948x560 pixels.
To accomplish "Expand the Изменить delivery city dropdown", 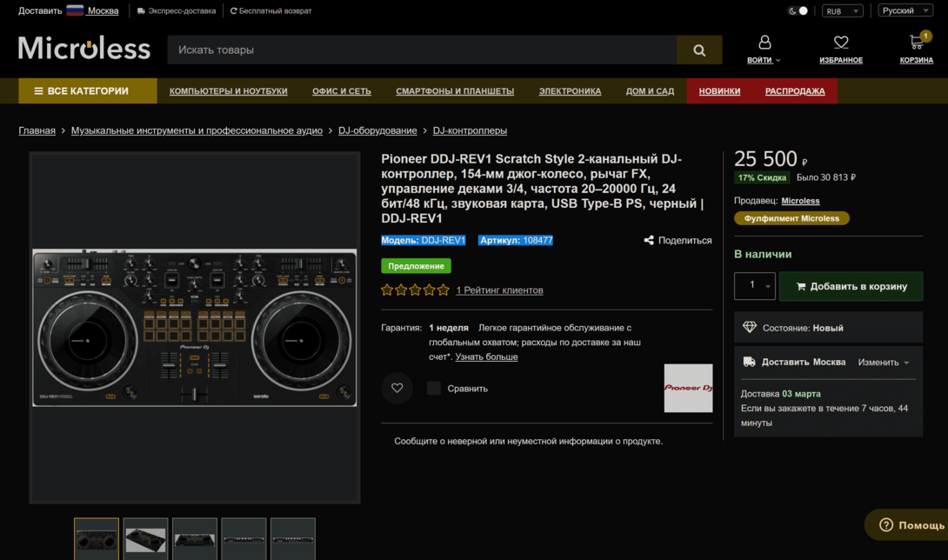I will click(x=884, y=363).
